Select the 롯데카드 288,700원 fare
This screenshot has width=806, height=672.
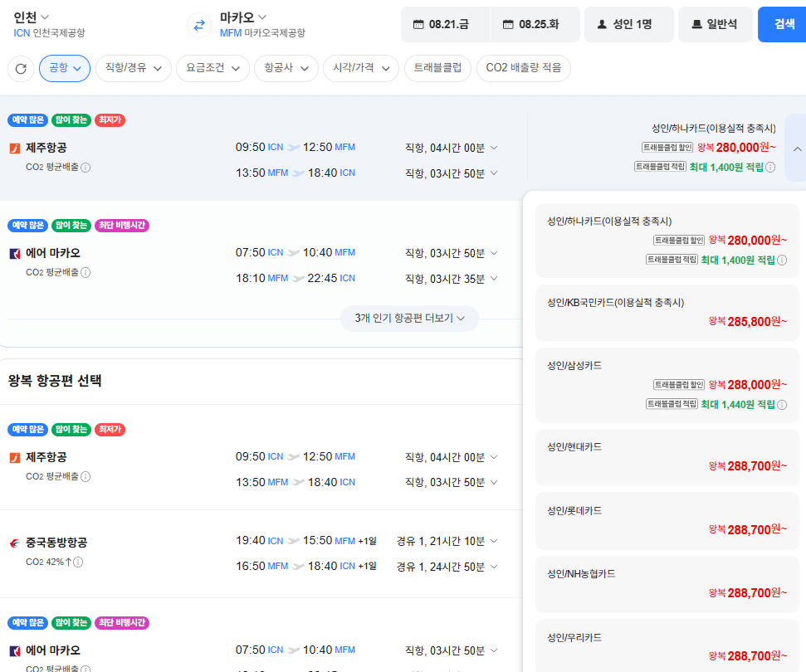pos(667,521)
